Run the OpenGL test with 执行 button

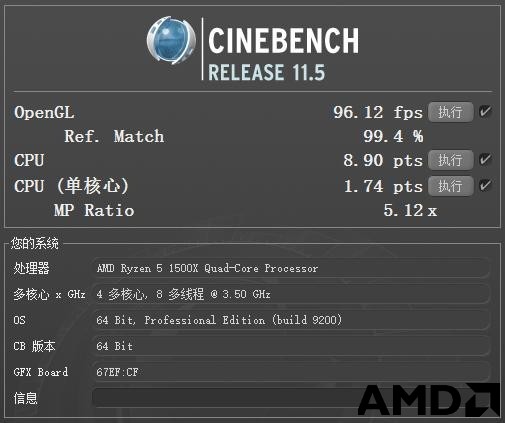click(451, 112)
